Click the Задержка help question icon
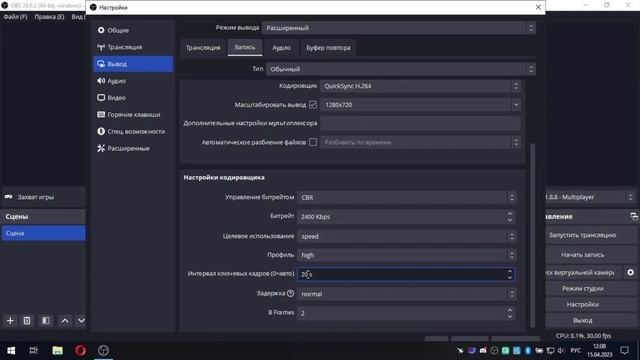The height and width of the screenshot is (360, 640). click(290, 293)
